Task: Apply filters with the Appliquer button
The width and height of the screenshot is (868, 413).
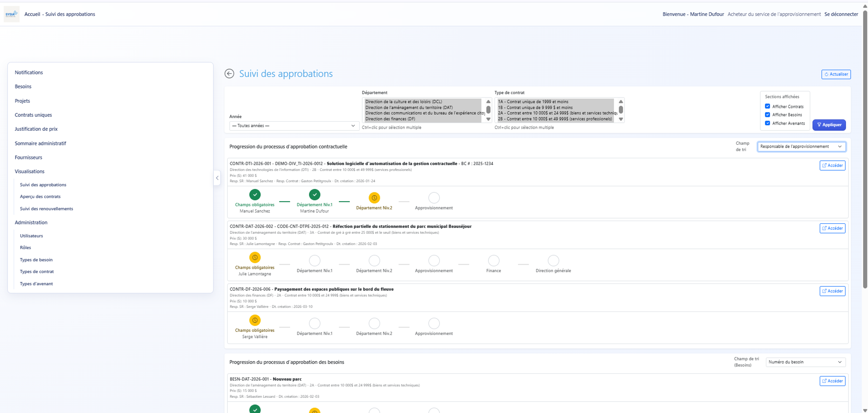Action: 829,125
